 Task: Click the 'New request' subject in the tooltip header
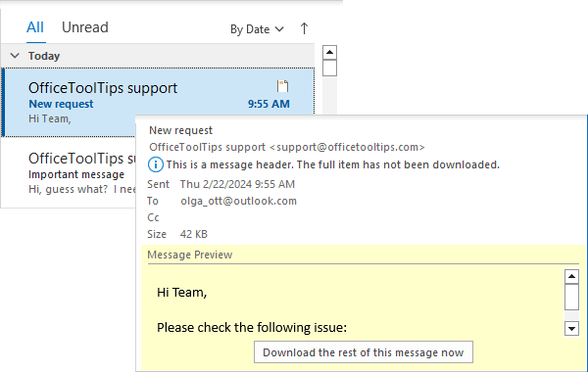180,130
